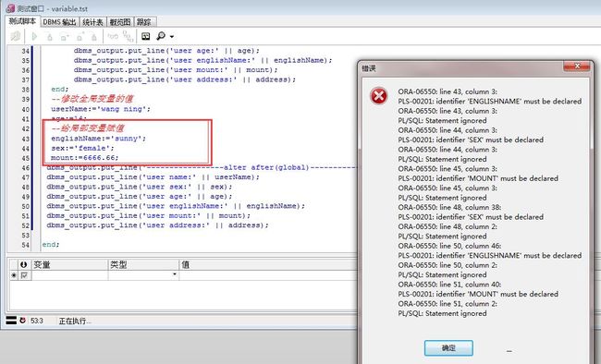Screen dimensions: 601x364
Task: Click the asterisk new-row indicator
Action: pos(14,275)
